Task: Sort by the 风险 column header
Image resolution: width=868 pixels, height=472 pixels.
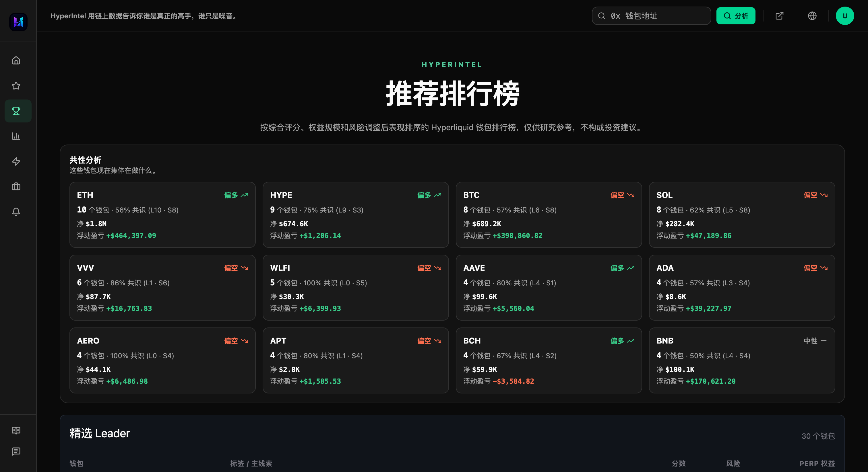Action: pyautogui.click(x=733, y=464)
